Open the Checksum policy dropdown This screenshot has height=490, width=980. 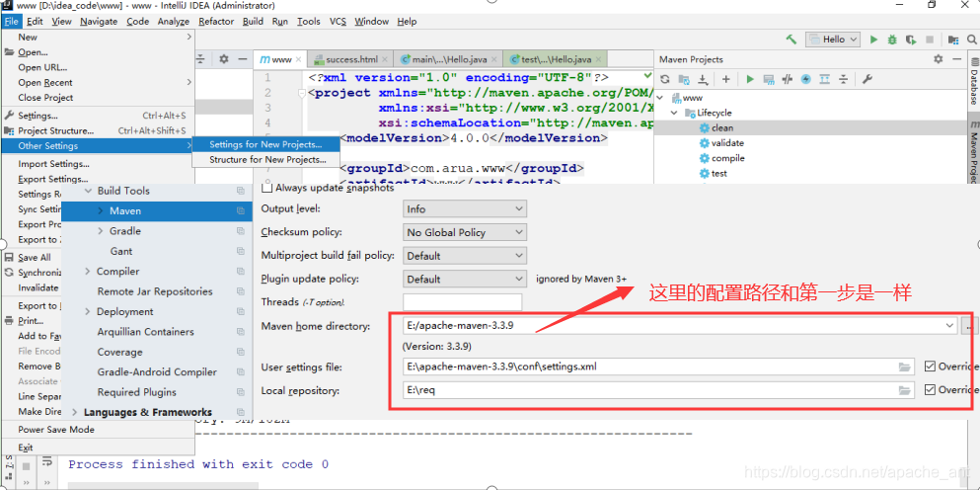tap(465, 233)
